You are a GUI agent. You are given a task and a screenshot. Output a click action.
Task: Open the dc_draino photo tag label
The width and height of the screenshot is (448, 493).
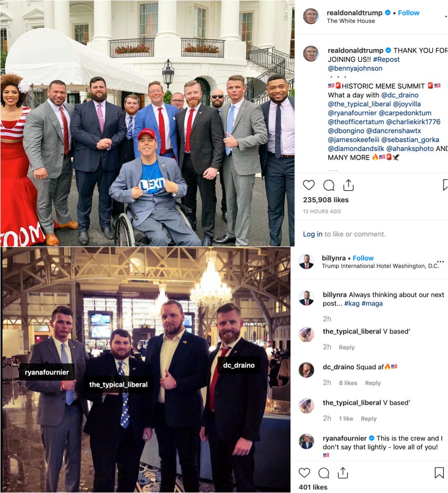point(239,365)
